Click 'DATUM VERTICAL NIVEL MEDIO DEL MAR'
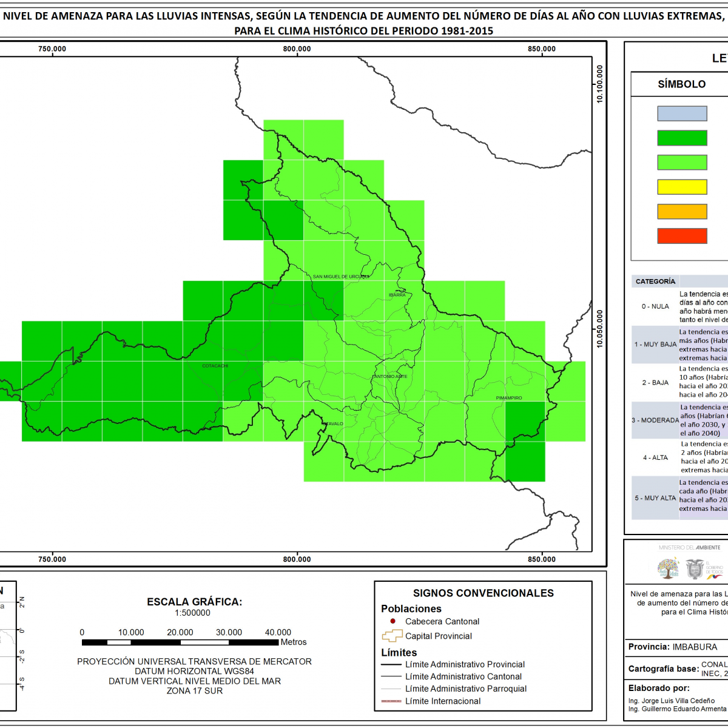728x728 pixels. (194, 681)
